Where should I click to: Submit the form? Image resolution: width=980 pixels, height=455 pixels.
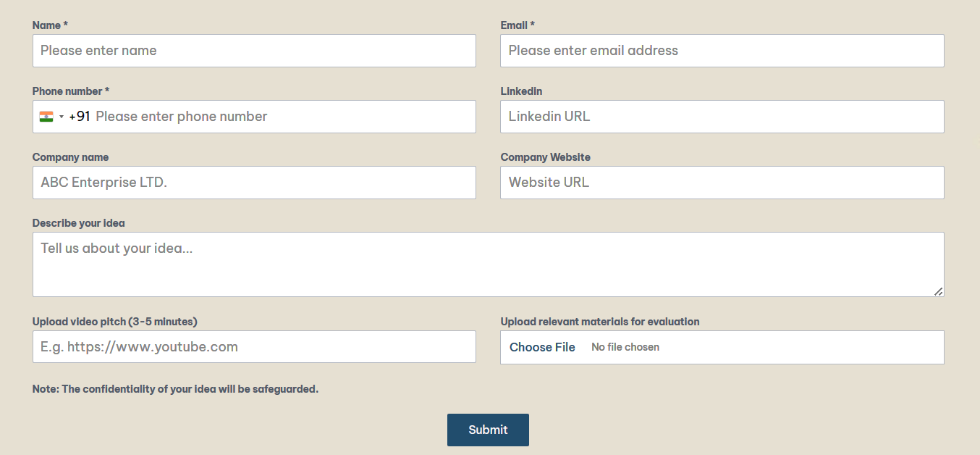tap(488, 430)
